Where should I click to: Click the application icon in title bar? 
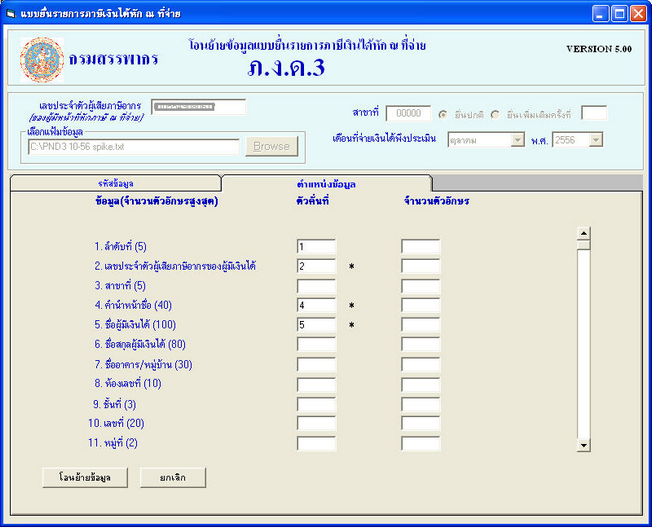pos(11,13)
